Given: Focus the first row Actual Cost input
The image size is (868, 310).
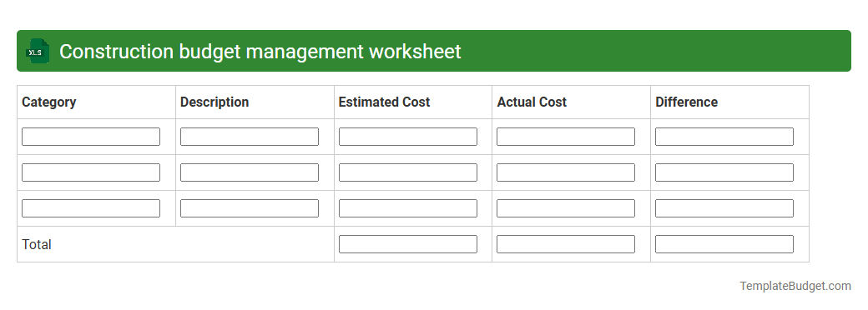Looking at the screenshot, I should coord(566,137).
